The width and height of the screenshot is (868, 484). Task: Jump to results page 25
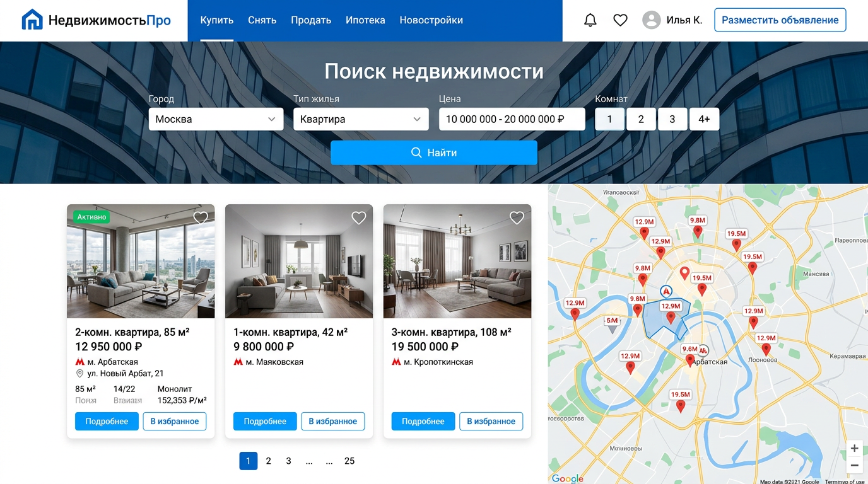point(349,461)
